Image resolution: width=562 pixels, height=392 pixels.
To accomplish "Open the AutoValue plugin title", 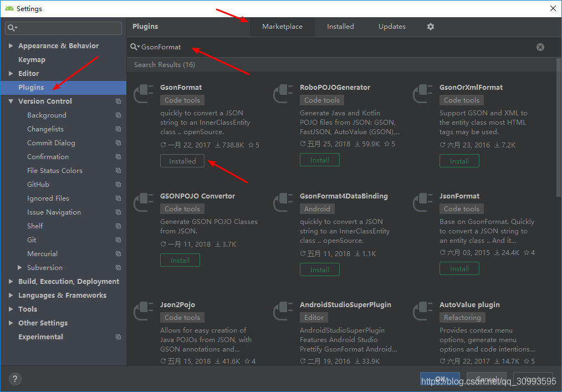I will tap(469, 305).
